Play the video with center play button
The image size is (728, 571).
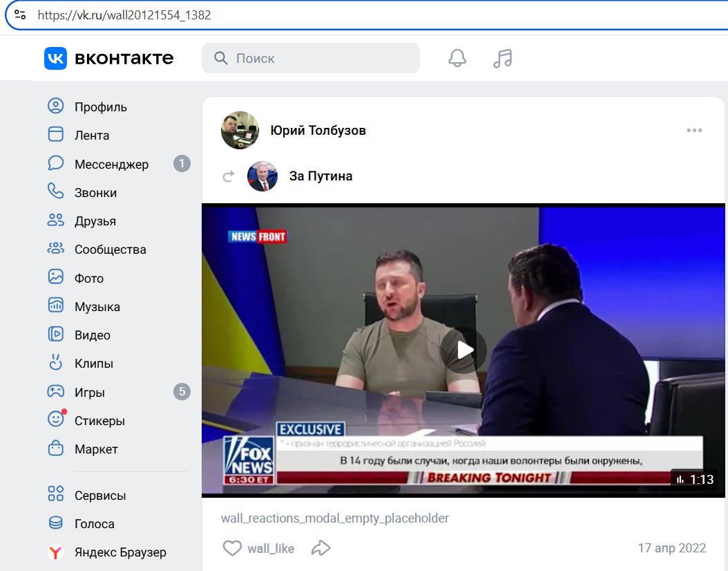[463, 350]
